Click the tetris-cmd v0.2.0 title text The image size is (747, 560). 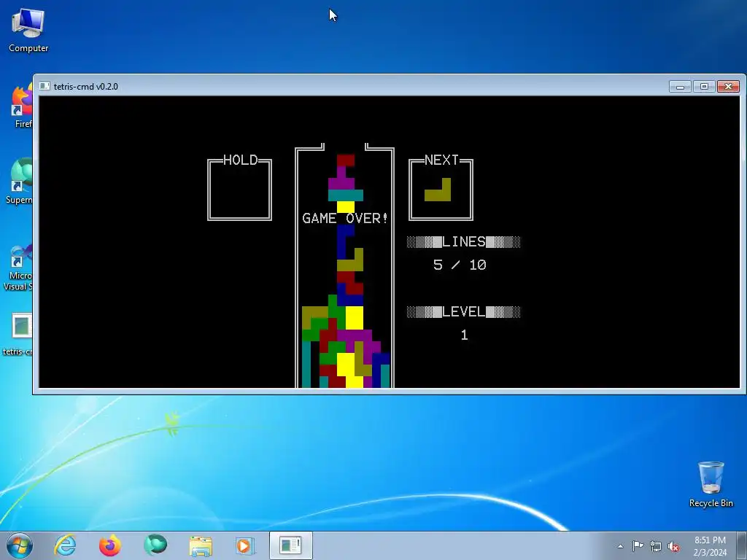[86, 87]
